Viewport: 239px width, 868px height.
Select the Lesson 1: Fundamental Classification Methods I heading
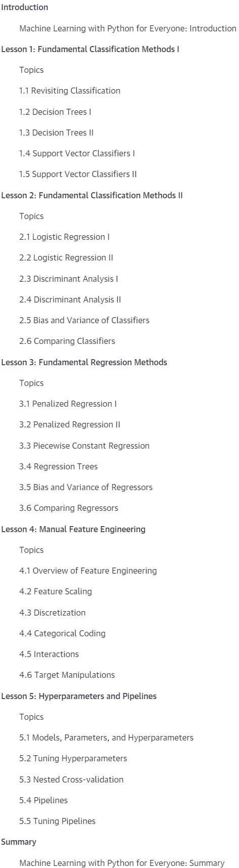[90, 50]
